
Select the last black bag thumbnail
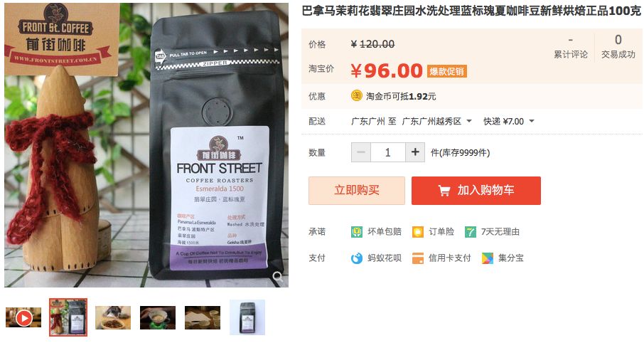(247, 317)
